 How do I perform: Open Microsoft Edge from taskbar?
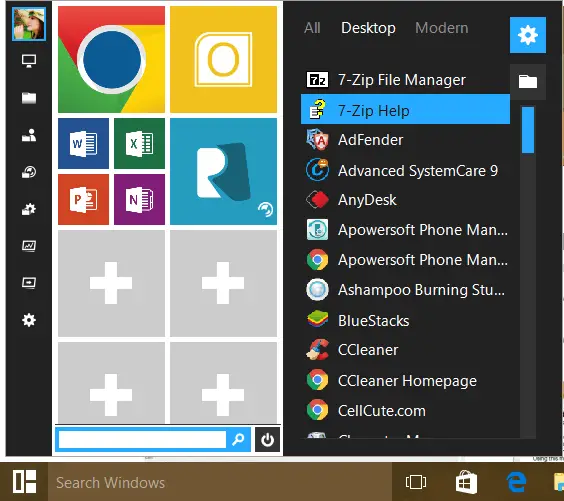click(517, 482)
